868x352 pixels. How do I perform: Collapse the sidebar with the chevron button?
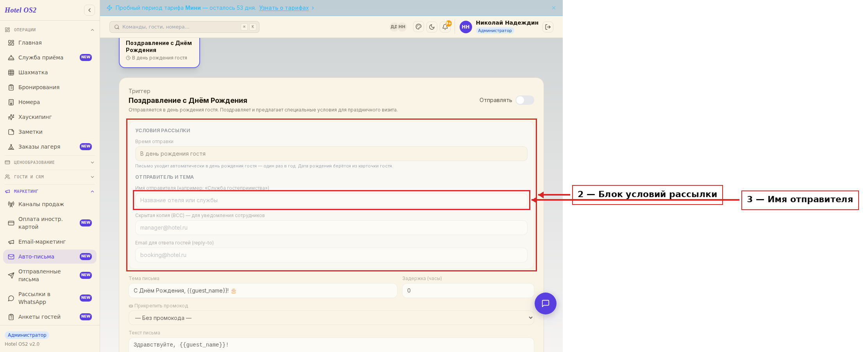pyautogui.click(x=89, y=10)
